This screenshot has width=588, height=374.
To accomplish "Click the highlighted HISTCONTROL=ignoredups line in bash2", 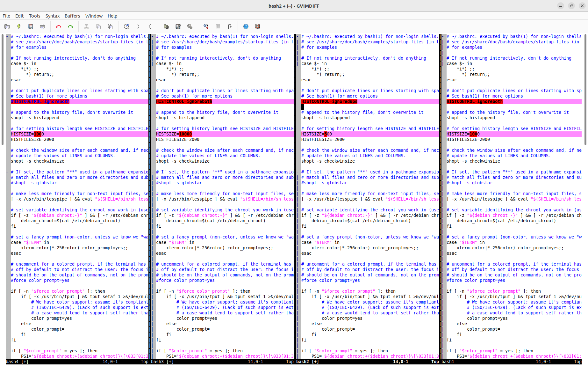I will click(329, 102).
